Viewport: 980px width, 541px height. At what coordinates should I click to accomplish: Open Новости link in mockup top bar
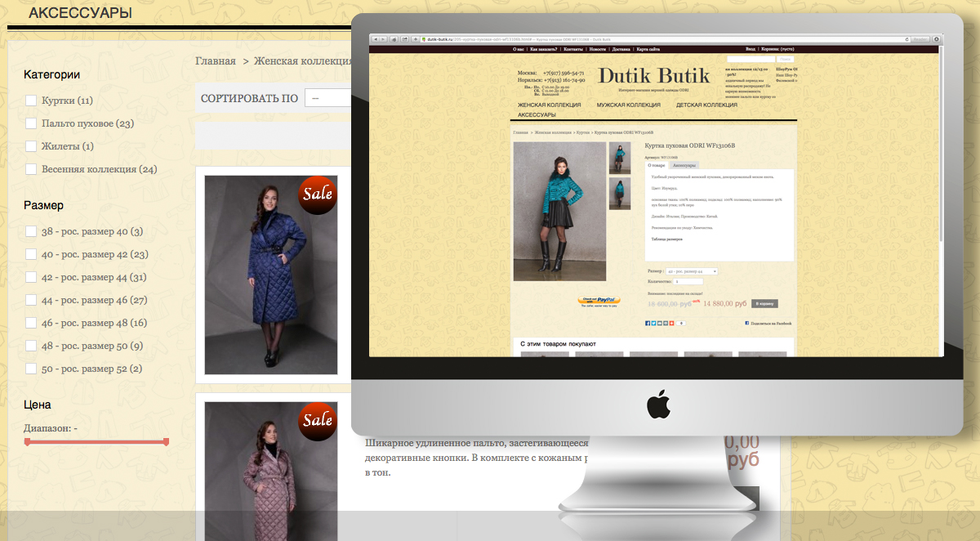[x=598, y=49]
